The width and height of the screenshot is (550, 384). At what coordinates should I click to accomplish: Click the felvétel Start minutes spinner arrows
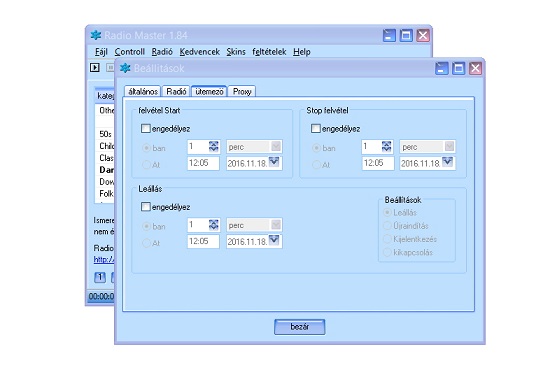pyautogui.click(x=214, y=146)
